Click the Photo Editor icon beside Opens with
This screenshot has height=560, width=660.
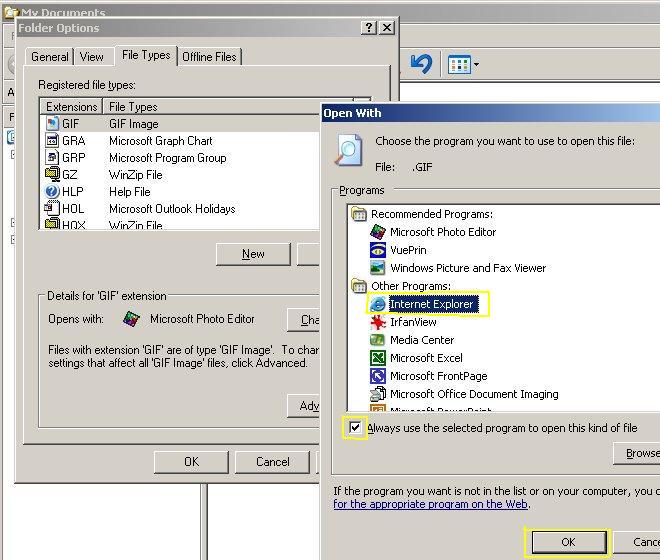pos(131,319)
